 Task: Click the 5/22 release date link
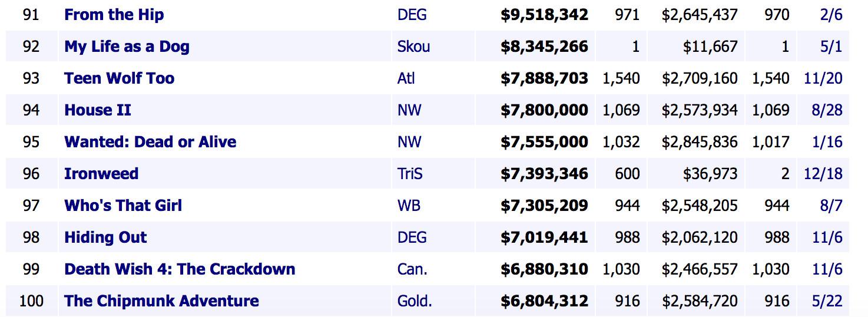pos(827,301)
